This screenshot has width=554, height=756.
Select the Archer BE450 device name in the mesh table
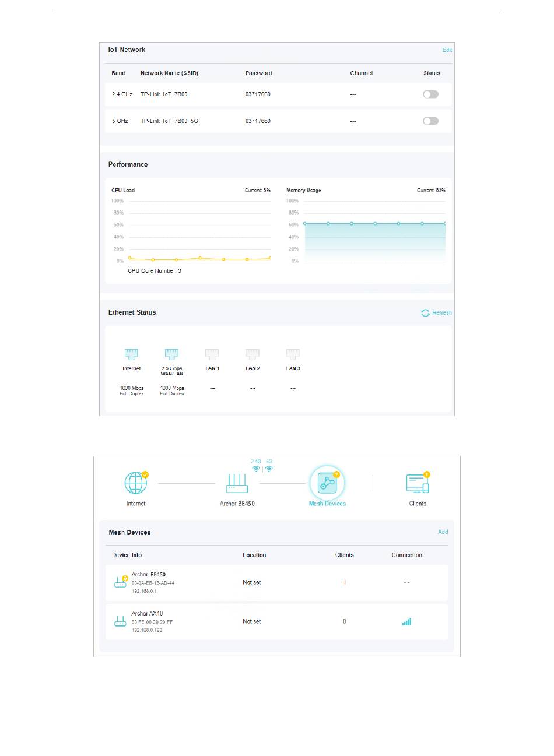tap(148, 574)
